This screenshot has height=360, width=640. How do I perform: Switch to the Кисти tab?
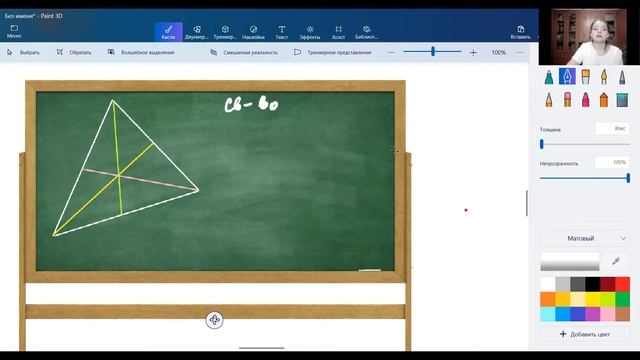(x=168, y=32)
